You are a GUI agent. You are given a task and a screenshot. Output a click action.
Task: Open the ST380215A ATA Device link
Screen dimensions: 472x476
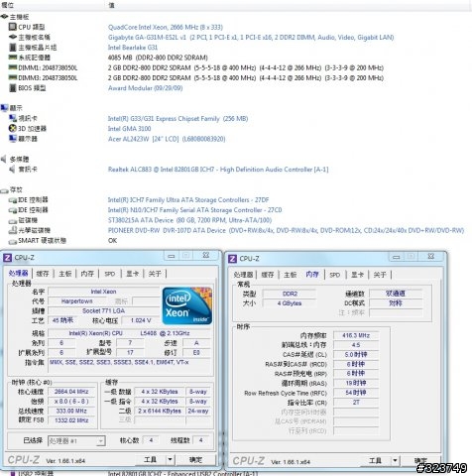[x=189, y=220]
